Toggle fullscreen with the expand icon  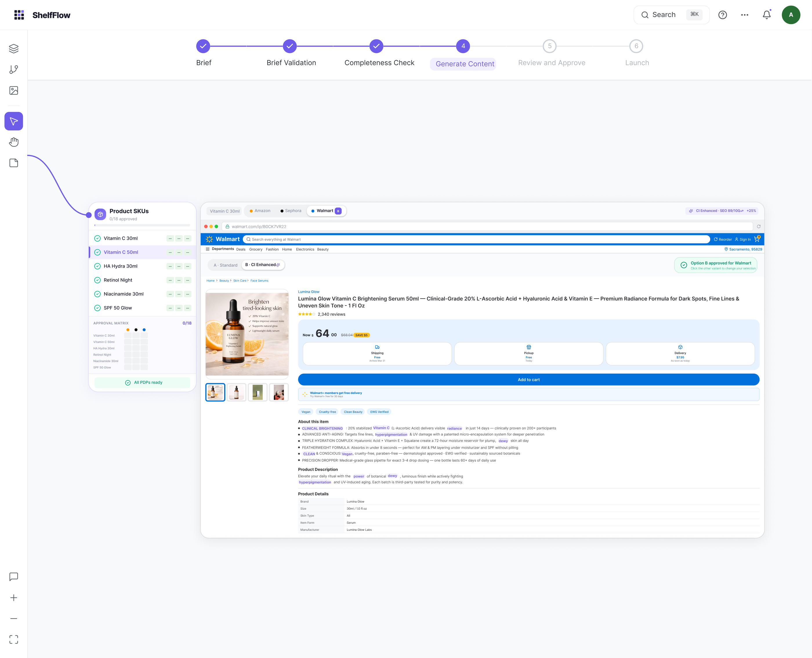point(14,639)
